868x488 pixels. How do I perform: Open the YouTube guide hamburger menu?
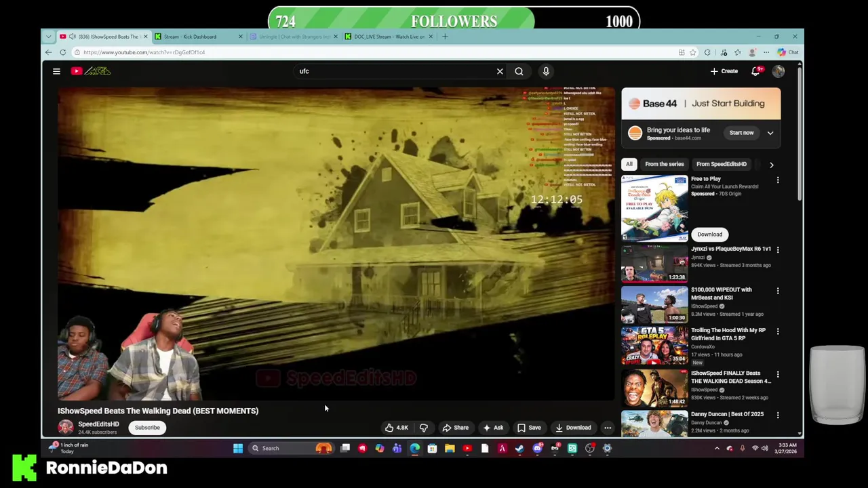pyautogui.click(x=57, y=71)
